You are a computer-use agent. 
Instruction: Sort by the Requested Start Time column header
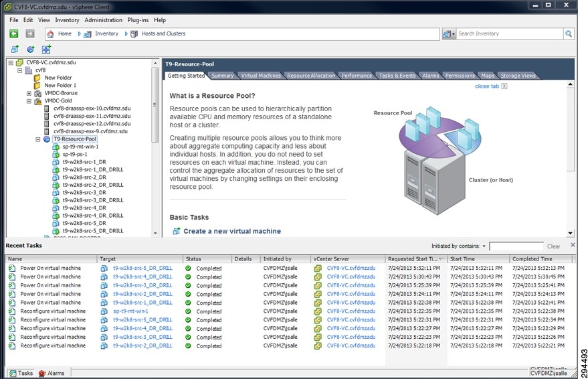tap(415, 259)
